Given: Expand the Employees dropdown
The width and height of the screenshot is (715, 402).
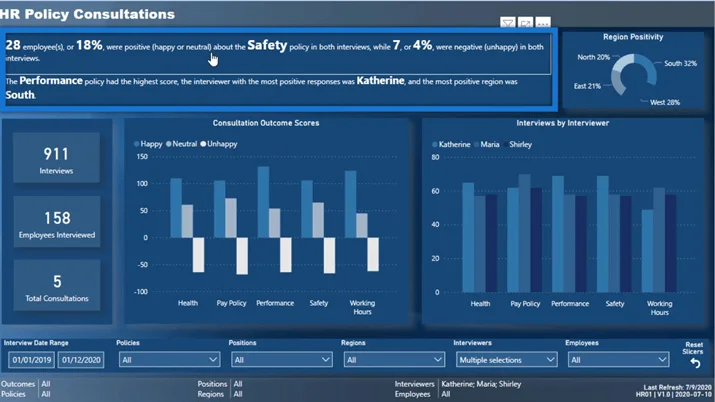Looking at the screenshot, I should (x=618, y=360).
